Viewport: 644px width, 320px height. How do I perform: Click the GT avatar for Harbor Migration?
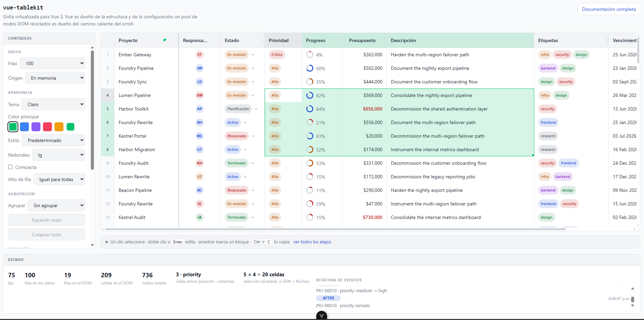200,149
